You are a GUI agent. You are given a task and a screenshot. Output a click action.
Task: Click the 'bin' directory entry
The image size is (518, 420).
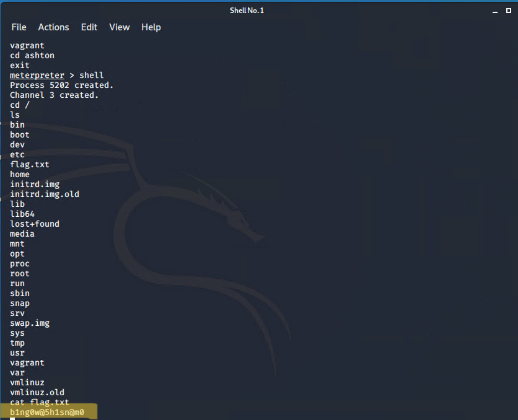click(x=17, y=125)
